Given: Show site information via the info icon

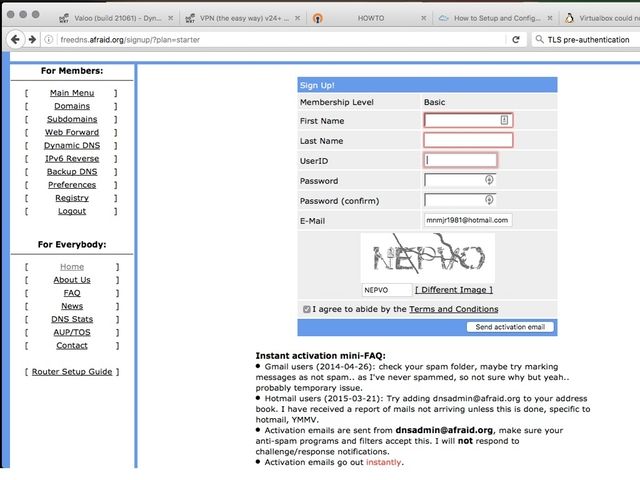Looking at the screenshot, I should 49,40.
